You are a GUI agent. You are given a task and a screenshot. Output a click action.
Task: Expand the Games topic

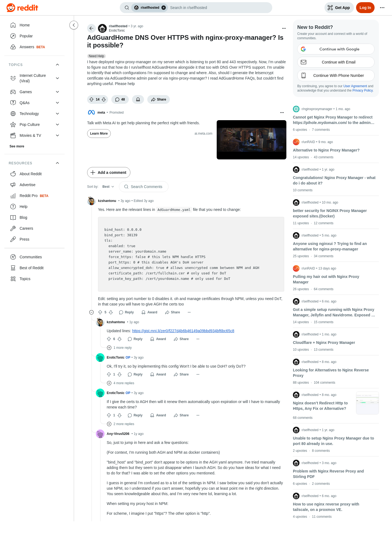tap(34, 92)
